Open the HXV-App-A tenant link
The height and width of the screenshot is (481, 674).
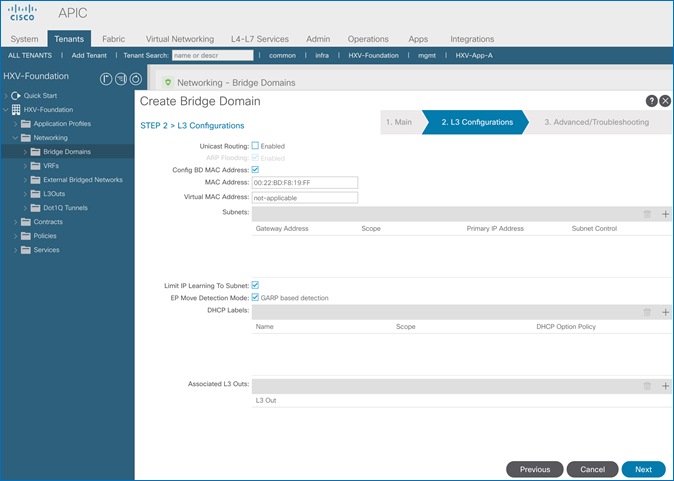pyautogui.click(x=474, y=55)
